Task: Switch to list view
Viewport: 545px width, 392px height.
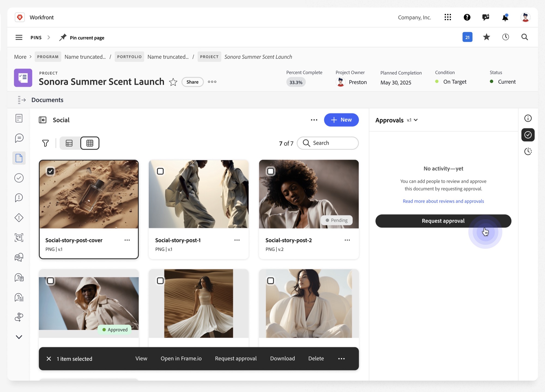Action: click(x=69, y=143)
